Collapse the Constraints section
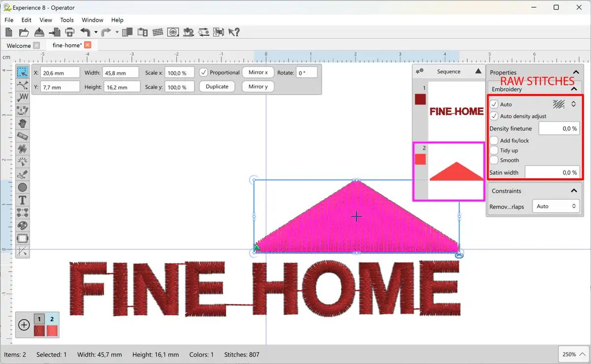Viewport: 591px width, 364px height. [x=574, y=191]
